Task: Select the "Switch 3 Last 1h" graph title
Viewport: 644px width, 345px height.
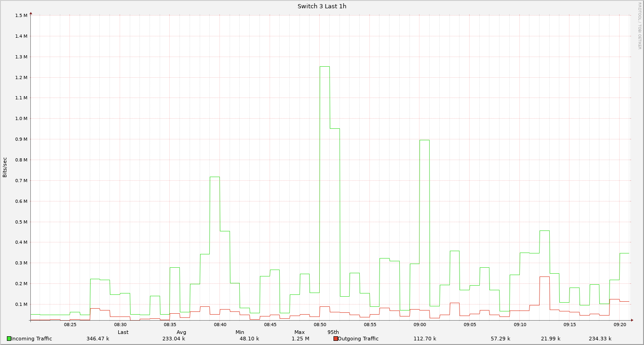Action: click(322, 6)
